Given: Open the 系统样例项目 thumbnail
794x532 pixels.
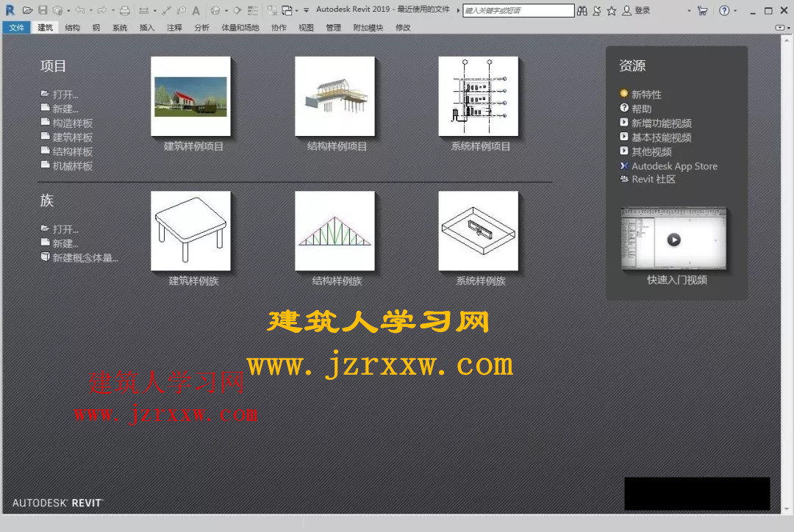Looking at the screenshot, I should pos(479,96).
